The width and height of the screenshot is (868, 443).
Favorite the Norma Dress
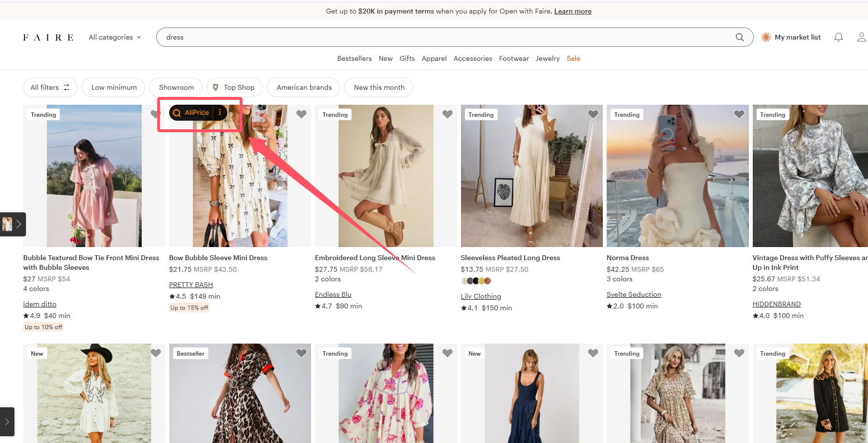pos(739,114)
